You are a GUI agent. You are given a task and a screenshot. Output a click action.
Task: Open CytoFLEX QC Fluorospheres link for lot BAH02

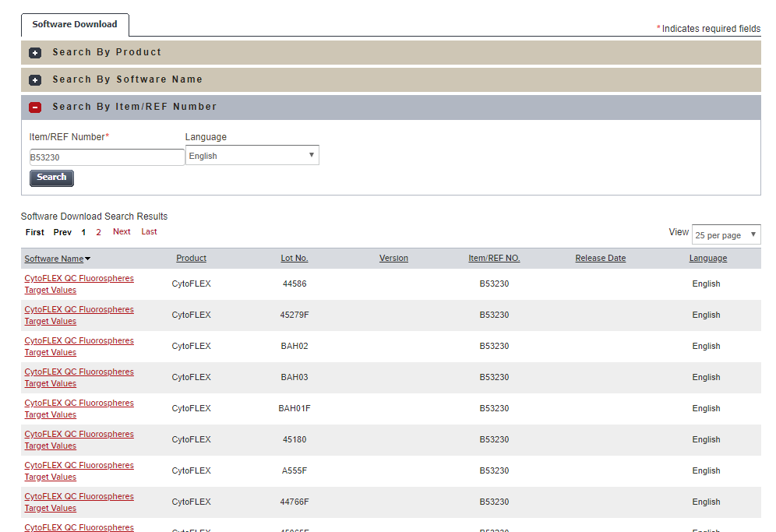79,347
